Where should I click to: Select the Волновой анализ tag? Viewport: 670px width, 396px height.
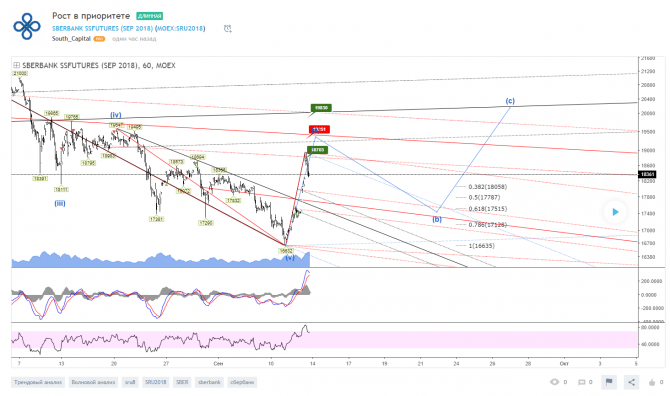93,382
